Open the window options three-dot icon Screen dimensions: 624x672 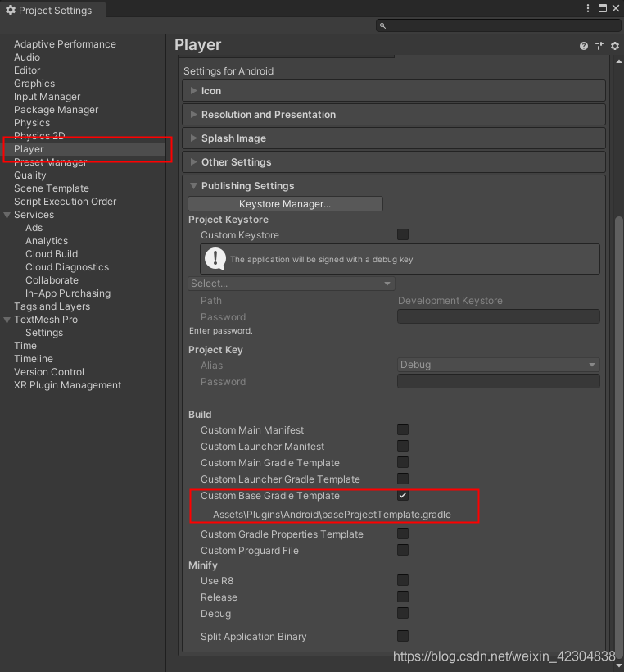tap(587, 8)
